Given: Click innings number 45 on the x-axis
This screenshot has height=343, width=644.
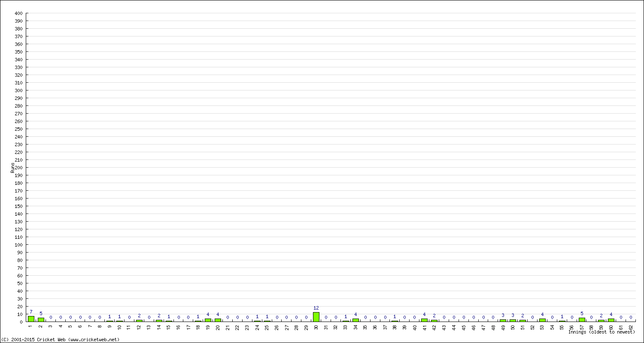Looking at the screenshot, I should (x=464, y=327).
